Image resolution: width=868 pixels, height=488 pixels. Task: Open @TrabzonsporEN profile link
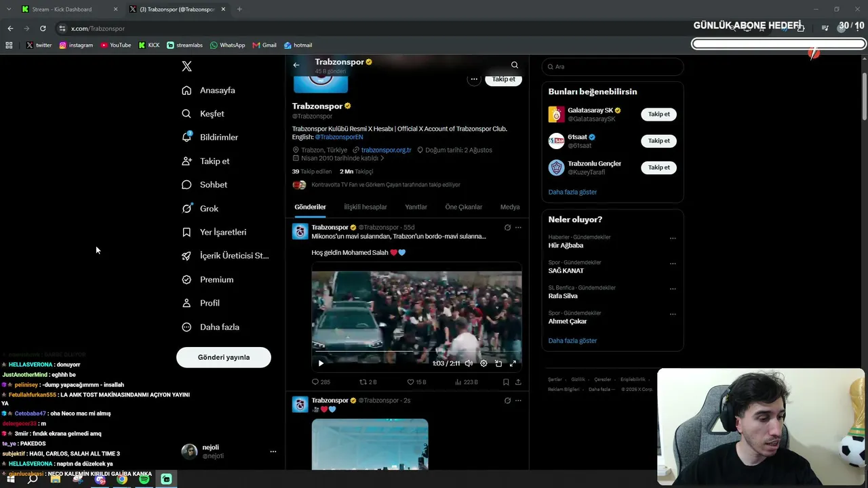click(339, 137)
